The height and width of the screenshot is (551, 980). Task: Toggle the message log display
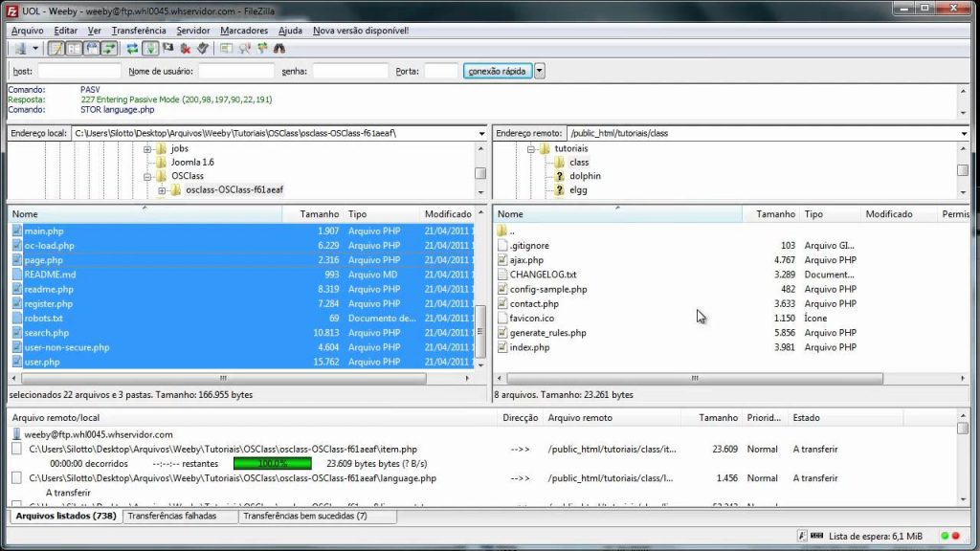pyautogui.click(x=56, y=48)
